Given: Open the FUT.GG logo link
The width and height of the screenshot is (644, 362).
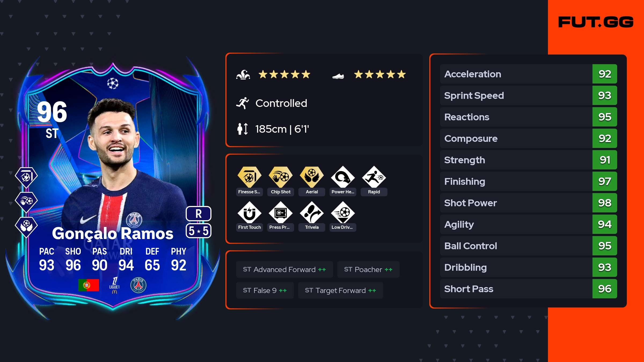Looking at the screenshot, I should [596, 22].
